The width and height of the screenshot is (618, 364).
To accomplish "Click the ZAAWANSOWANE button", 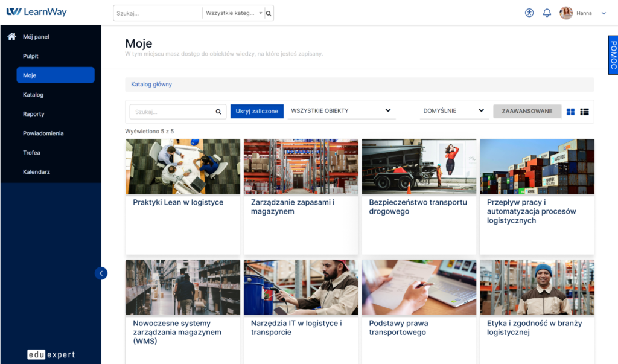I will coord(526,111).
